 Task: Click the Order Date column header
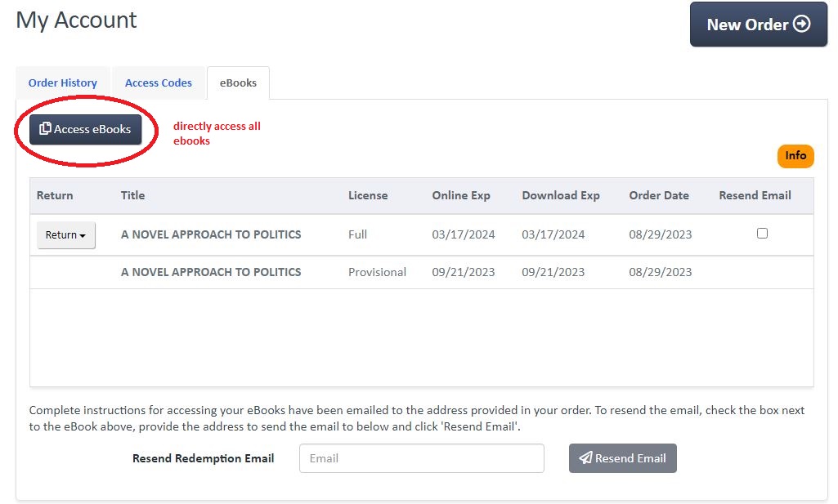tap(659, 195)
